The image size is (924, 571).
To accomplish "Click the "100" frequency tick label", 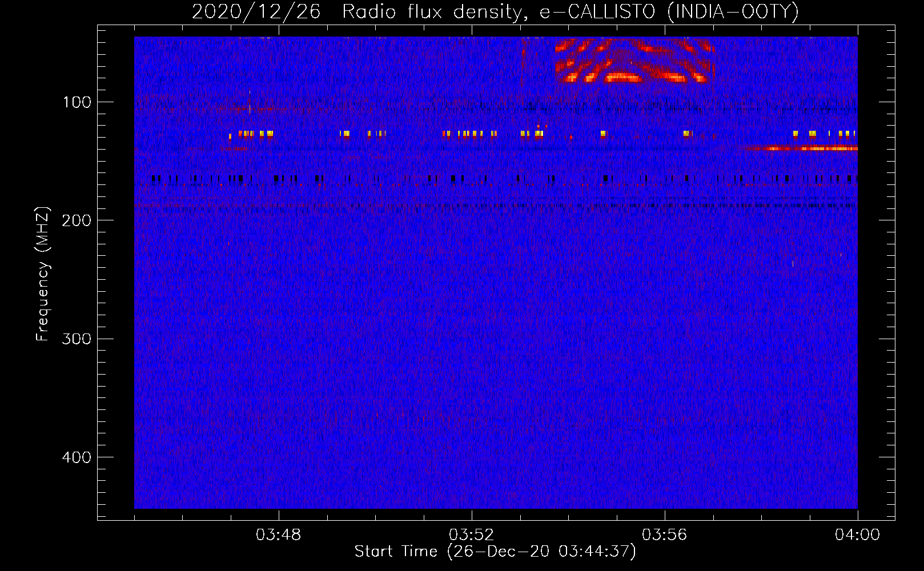I will tap(77, 102).
